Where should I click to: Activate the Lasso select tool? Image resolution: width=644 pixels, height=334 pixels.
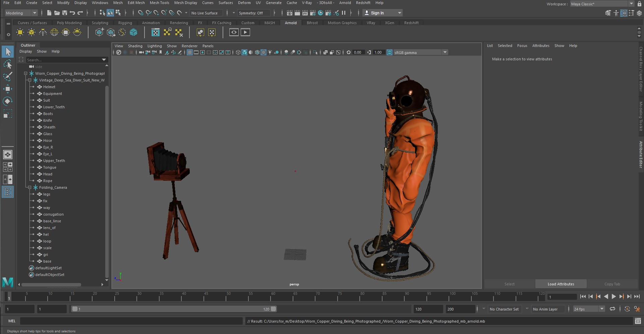(x=8, y=64)
